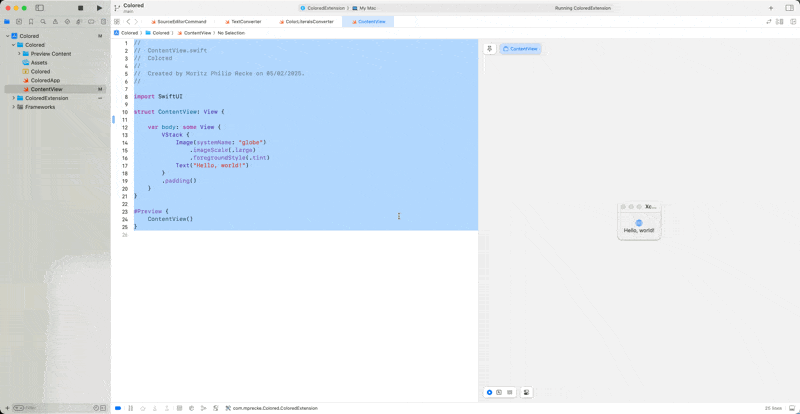This screenshot has height=414, width=800.
Task: Open the Test navigator
Action: [67, 22]
